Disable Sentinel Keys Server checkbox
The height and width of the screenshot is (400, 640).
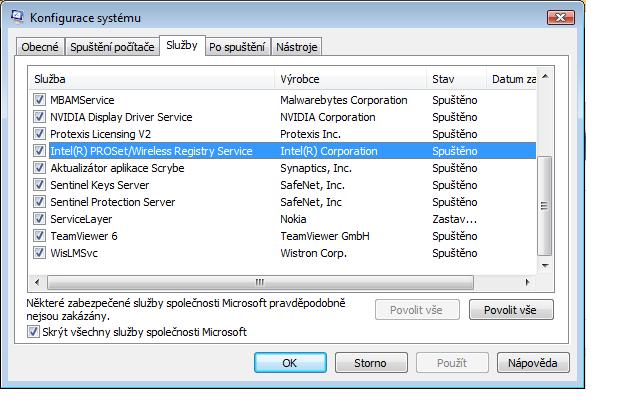pos(39,185)
